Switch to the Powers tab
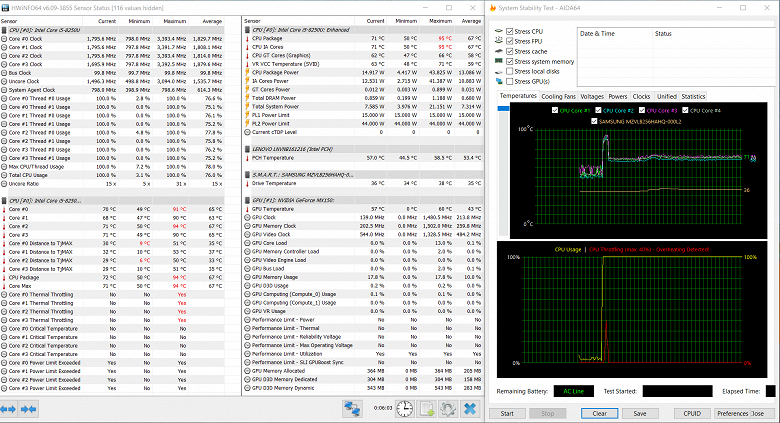 (618, 97)
